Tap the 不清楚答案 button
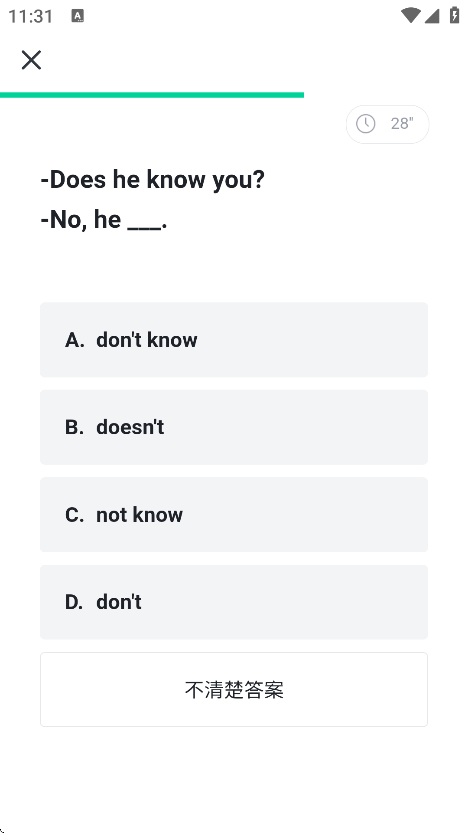Screen dimensions: 468x833 coord(234,690)
